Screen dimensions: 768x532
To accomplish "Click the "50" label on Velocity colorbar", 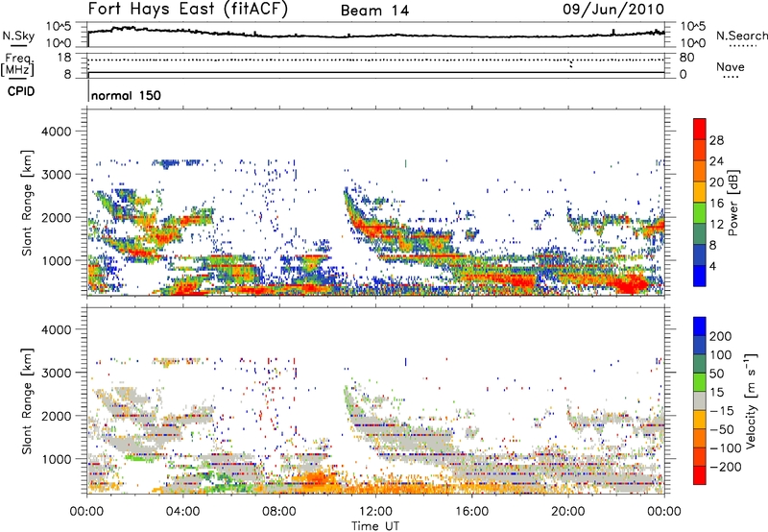I will click(x=716, y=374).
